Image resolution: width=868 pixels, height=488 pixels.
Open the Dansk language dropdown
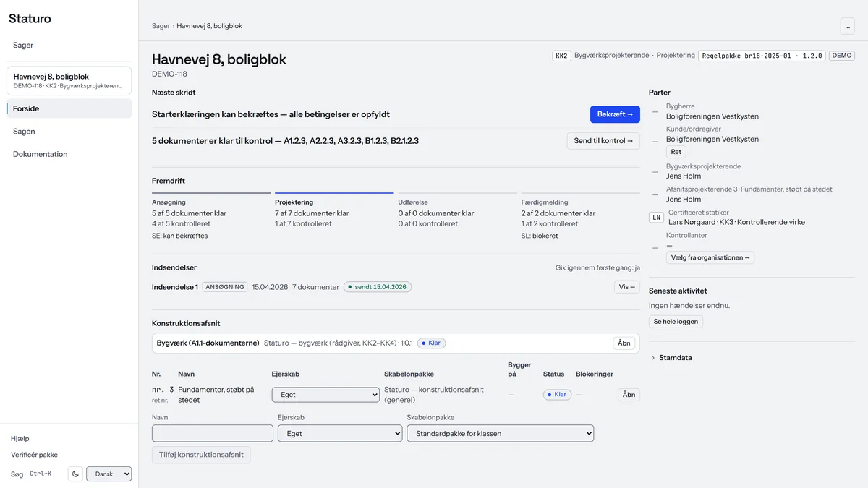point(109,474)
